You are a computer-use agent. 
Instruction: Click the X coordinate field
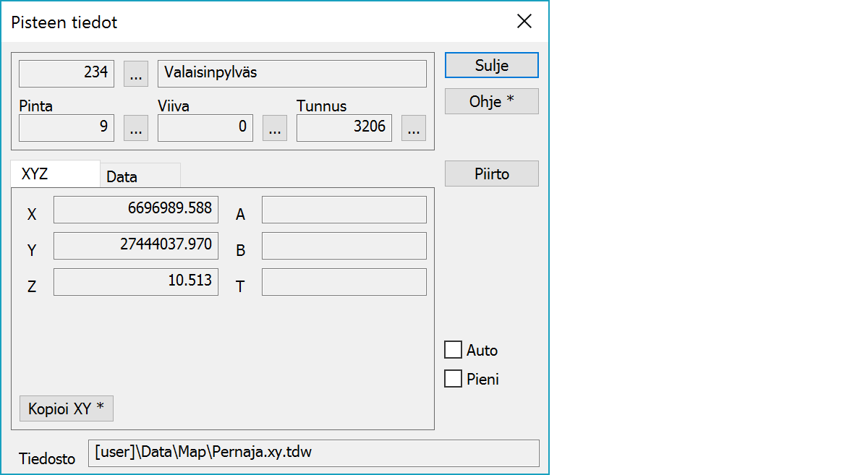pyautogui.click(x=136, y=210)
